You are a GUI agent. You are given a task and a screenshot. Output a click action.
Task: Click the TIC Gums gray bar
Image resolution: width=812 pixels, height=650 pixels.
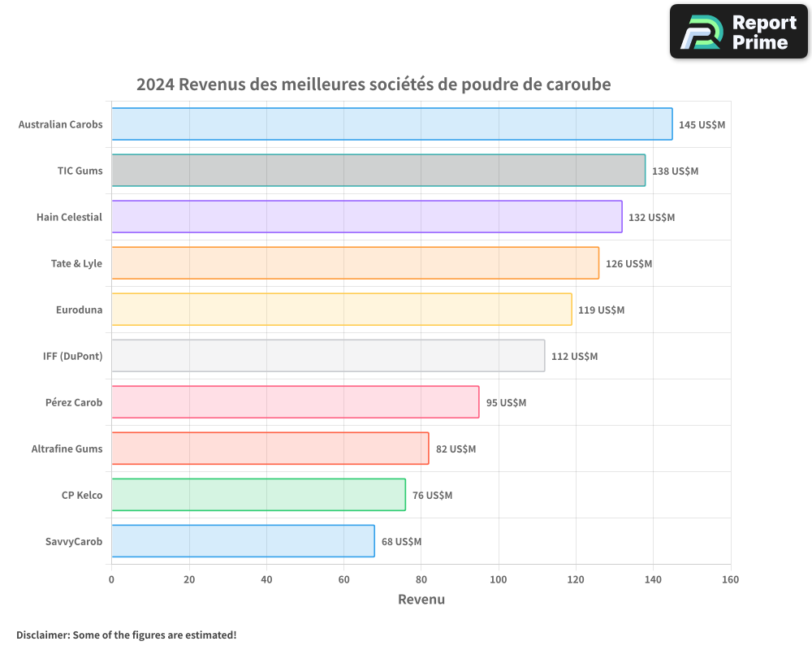378,171
